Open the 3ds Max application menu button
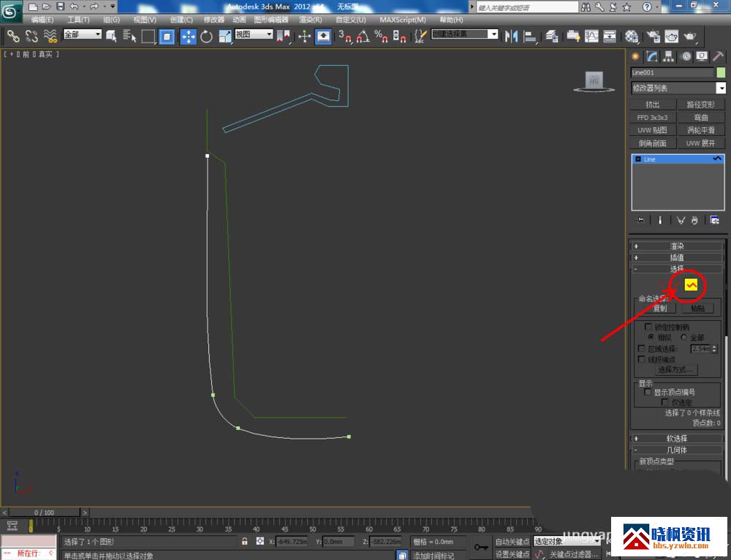The image size is (731, 560). click(x=10, y=11)
